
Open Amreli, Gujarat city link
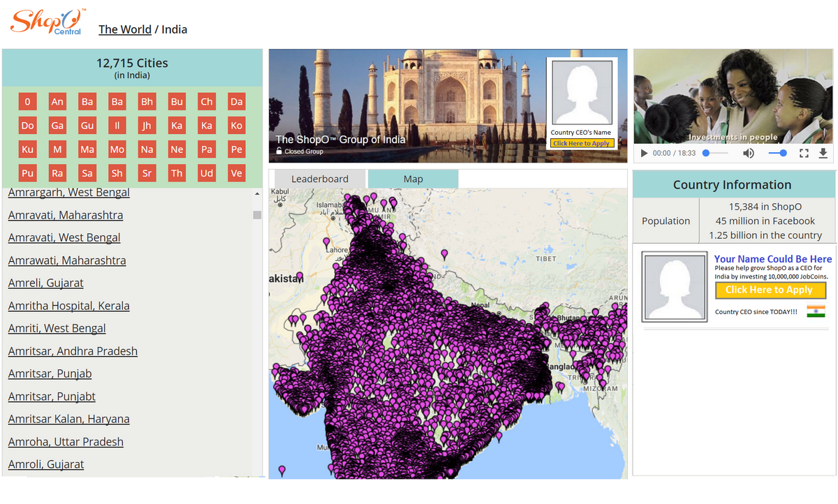[46, 283]
